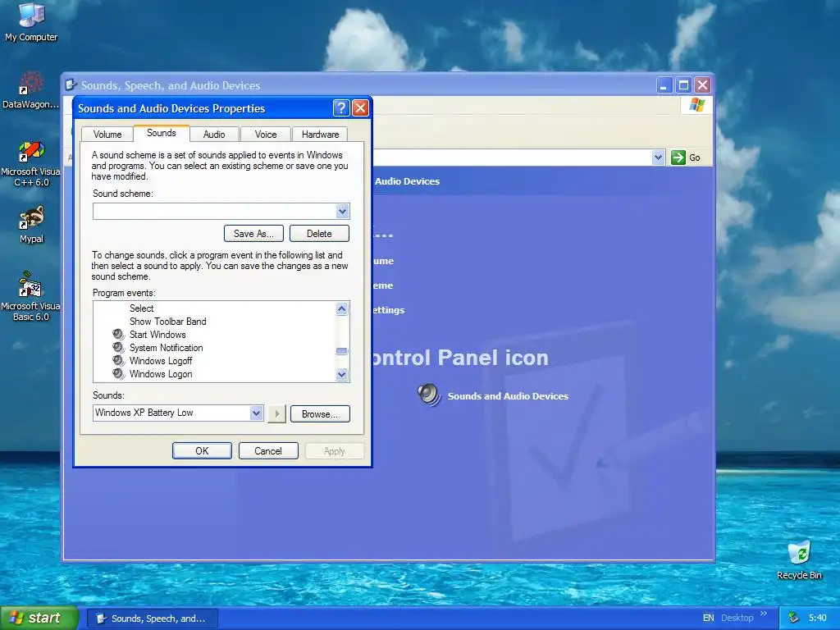This screenshot has width=840, height=630.
Task: Click speaker icon next to Start Windows event
Action: point(118,335)
